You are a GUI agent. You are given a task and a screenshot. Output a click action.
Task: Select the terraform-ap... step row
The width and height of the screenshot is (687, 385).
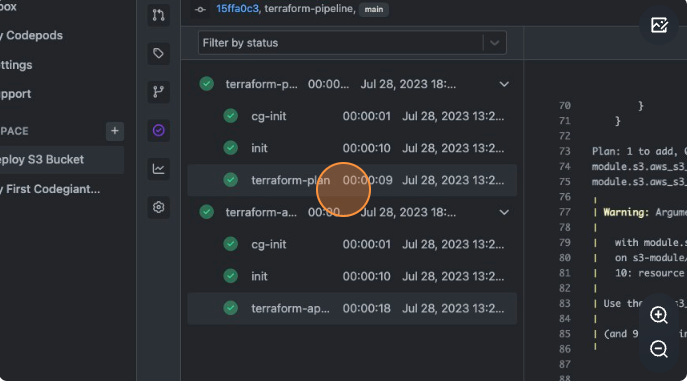tap(352, 308)
